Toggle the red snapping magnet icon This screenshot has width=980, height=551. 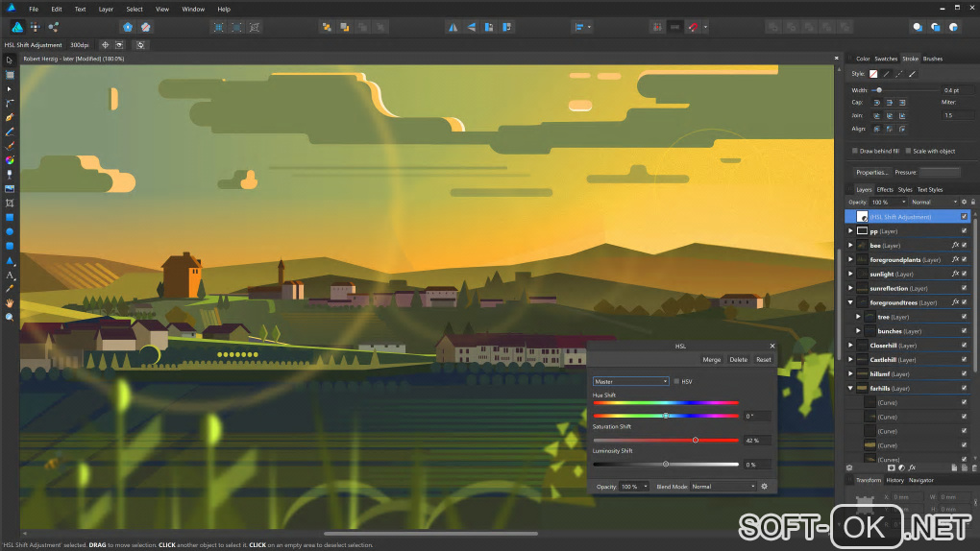[x=693, y=27]
